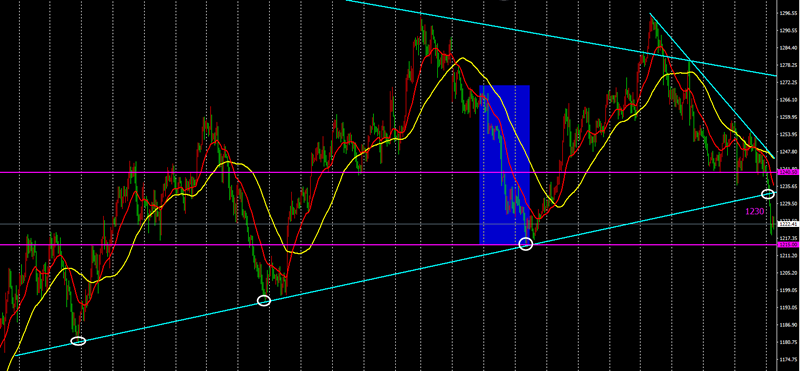Select the blue shaded rectangle on chart

(505, 164)
